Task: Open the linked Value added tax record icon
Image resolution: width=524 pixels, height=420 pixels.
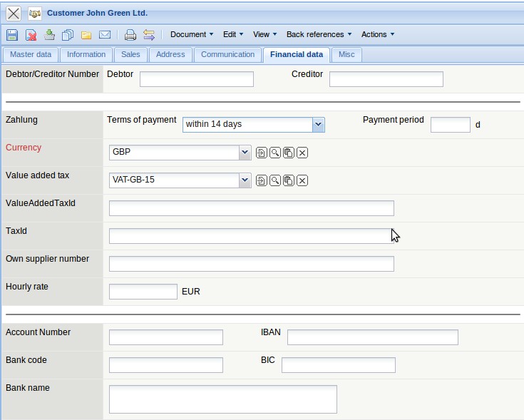Action: (x=262, y=180)
